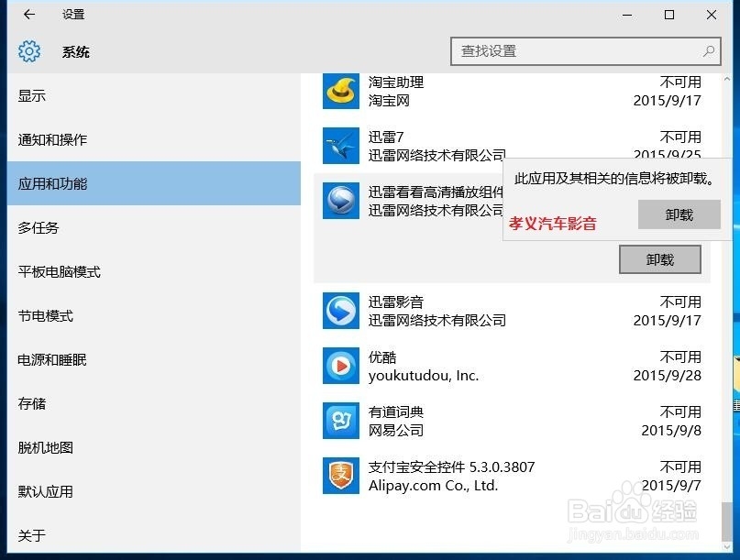Screen dimensions: 740x560
Task: Select the 优酷 list entry name
Action: pos(382,357)
